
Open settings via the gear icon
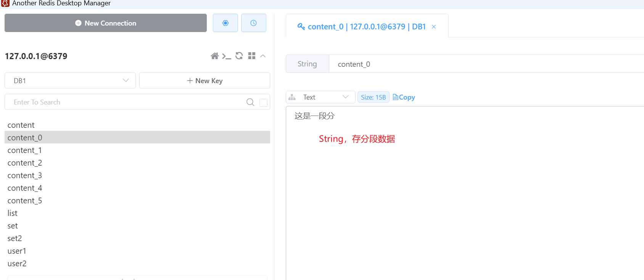pyautogui.click(x=225, y=23)
